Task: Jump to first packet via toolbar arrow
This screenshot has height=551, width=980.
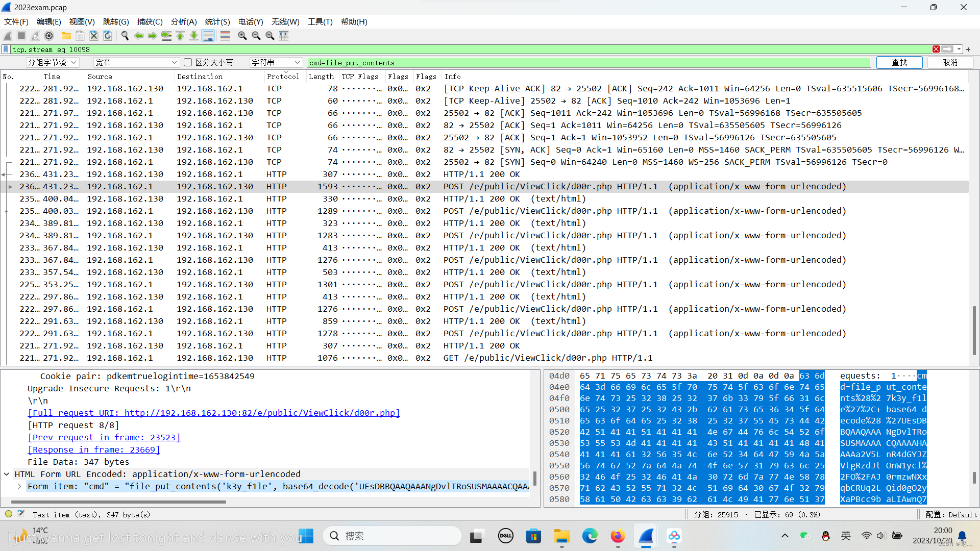Action: pos(180,36)
